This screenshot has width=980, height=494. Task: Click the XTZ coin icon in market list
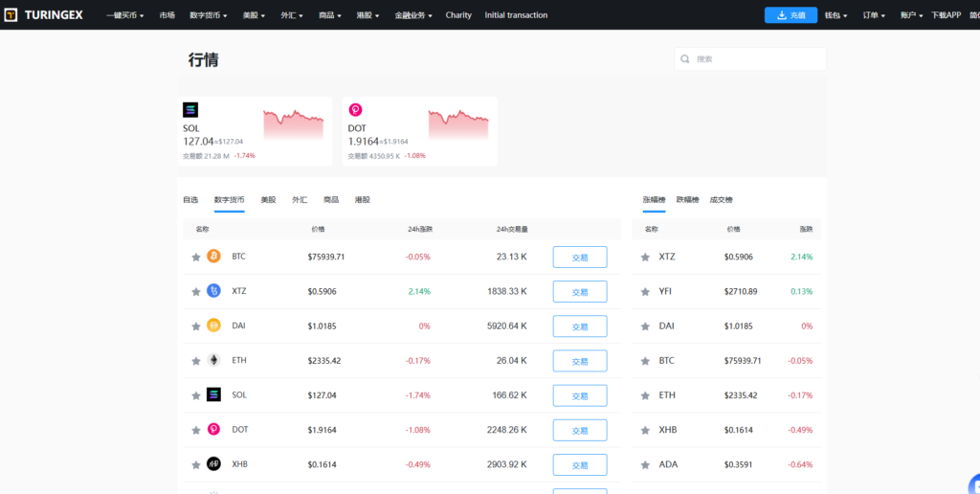[213, 291]
